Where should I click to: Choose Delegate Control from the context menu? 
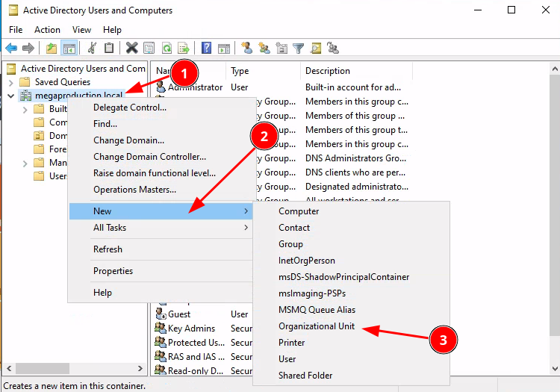click(129, 107)
